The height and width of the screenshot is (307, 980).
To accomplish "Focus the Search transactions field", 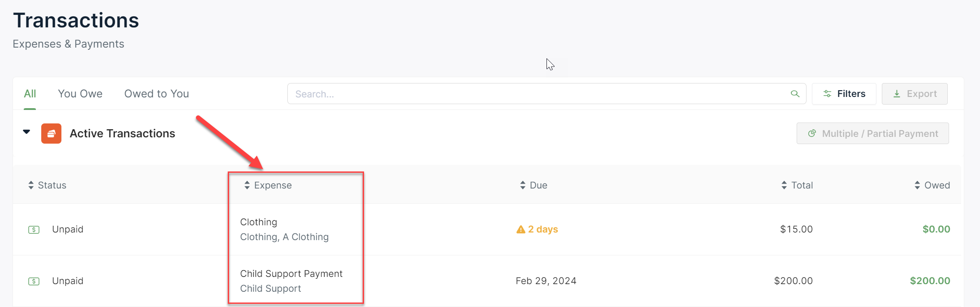I will pyautogui.click(x=538, y=94).
